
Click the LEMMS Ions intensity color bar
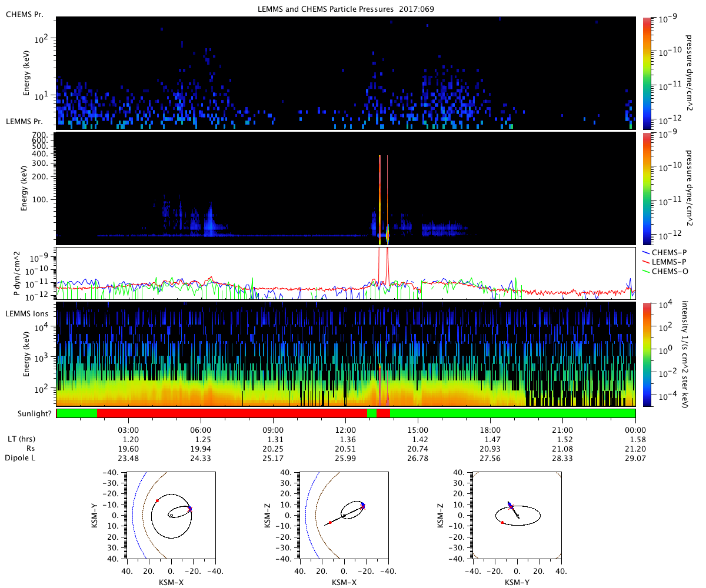tap(648, 355)
